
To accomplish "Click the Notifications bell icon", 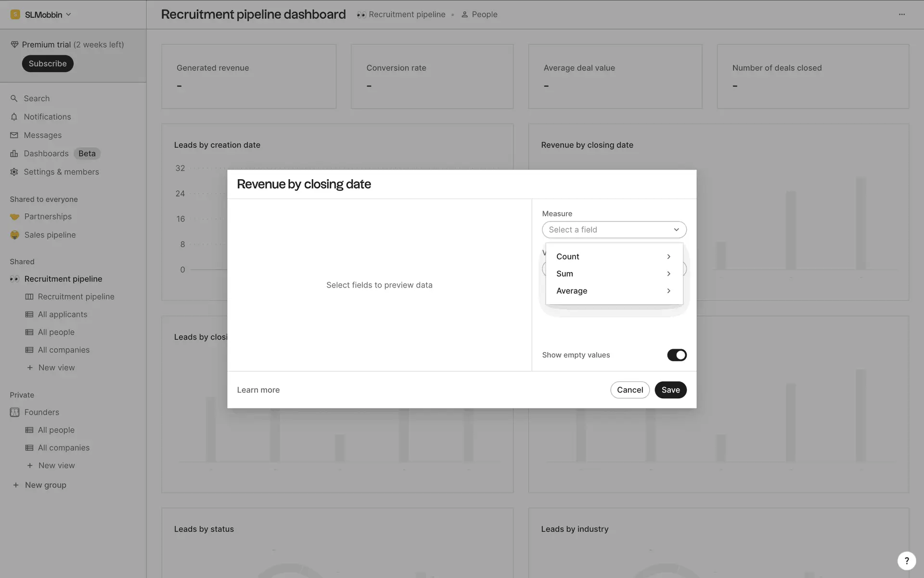I will tap(14, 117).
